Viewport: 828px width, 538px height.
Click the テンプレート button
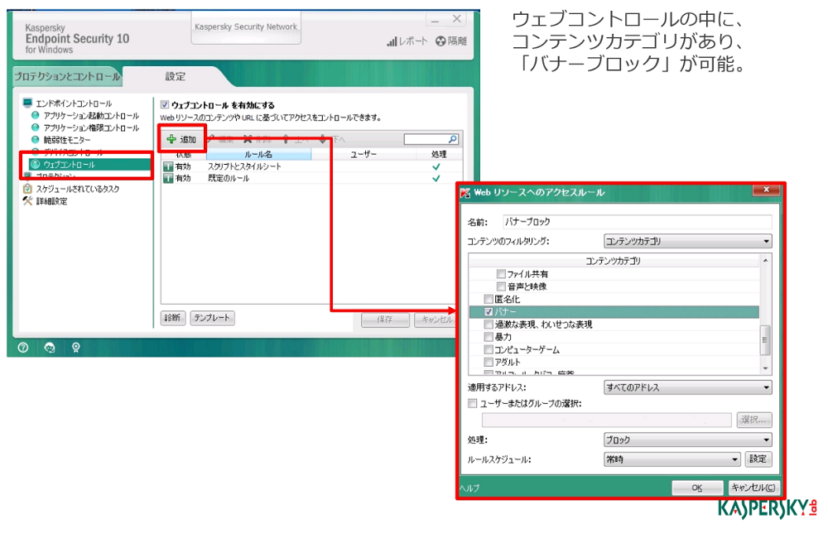212,318
